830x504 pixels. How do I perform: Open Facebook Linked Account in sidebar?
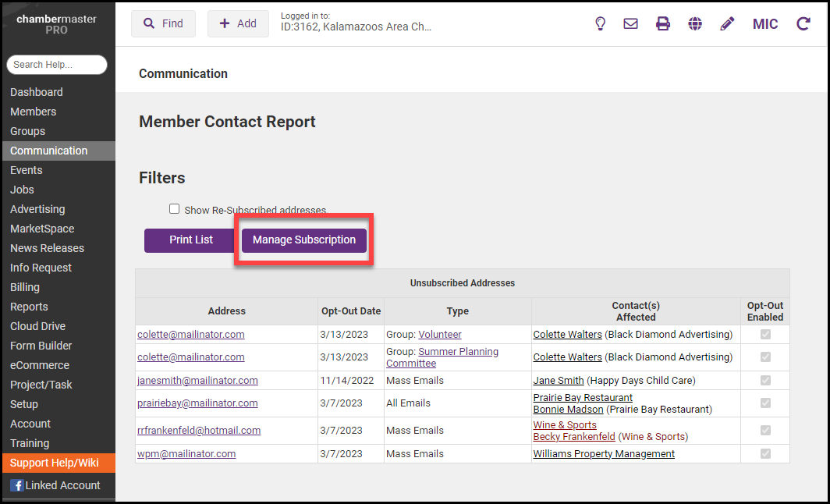[x=55, y=485]
